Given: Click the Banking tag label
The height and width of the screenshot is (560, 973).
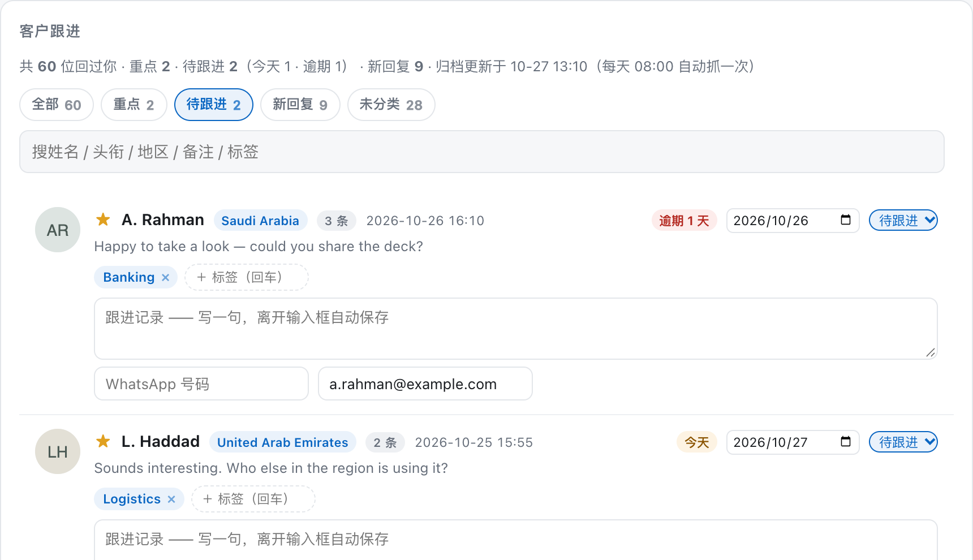Looking at the screenshot, I should 129,277.
